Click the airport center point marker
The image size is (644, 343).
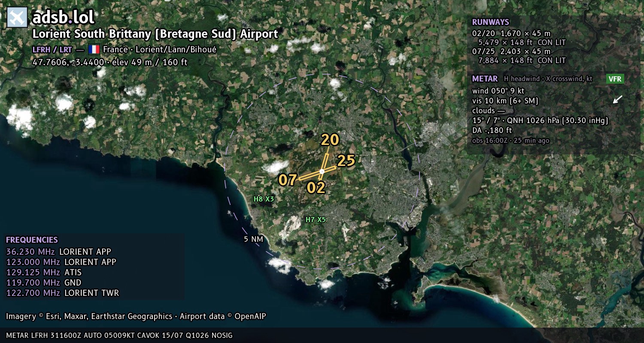322,171
